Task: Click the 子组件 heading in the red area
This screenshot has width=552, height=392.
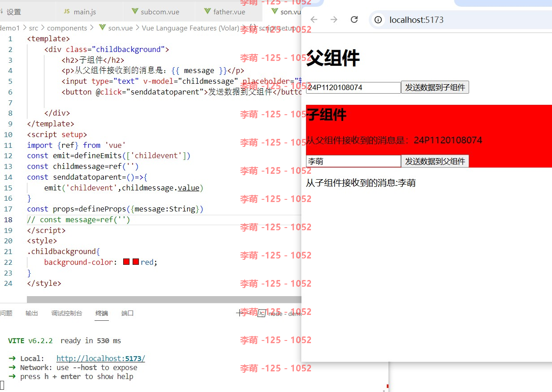Action: (326, 115)
